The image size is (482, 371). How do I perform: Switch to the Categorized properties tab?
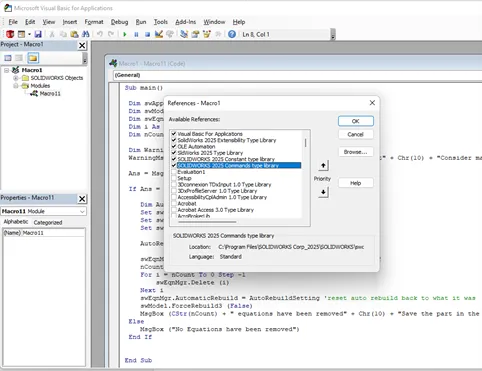[x=48, y=222]
